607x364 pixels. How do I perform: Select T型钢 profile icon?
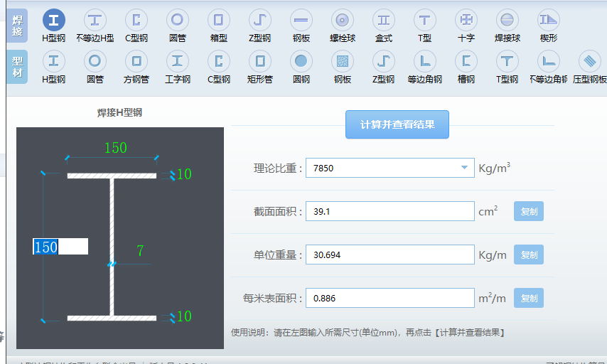pos(507,61)
